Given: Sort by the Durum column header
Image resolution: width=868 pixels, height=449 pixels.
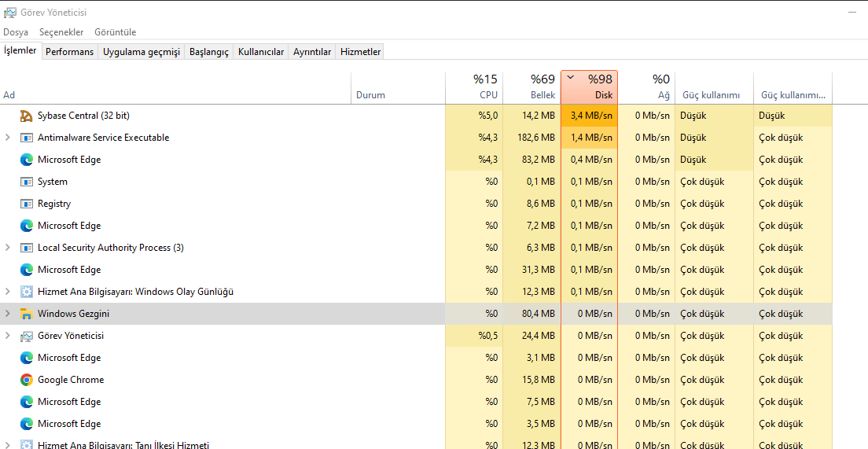Looking at the screenshot, I should tap(399, 87).
